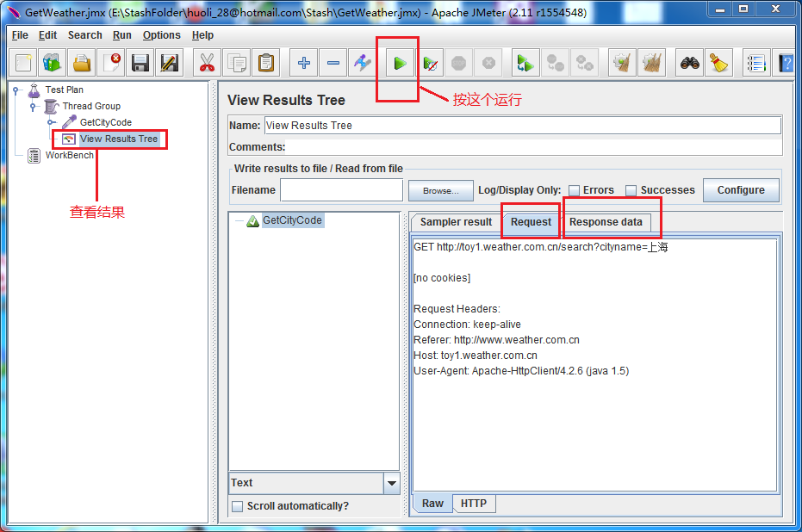
Task: Toggle Scroll automatically checkbox
Action: pyautogui.click(x=237, y=506)
